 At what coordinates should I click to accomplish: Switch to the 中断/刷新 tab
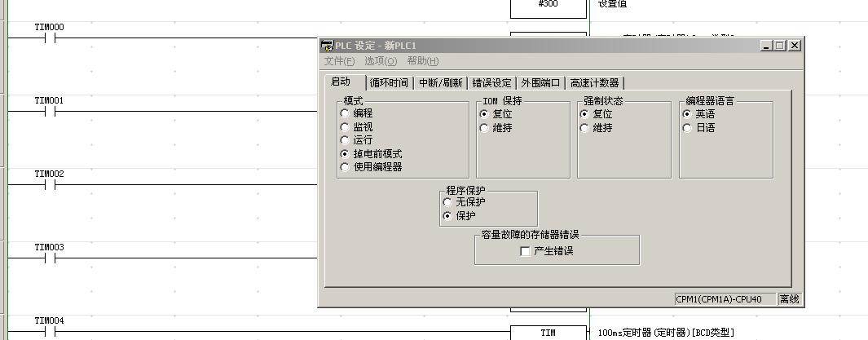pyautogui.click(x=440, y=82)
